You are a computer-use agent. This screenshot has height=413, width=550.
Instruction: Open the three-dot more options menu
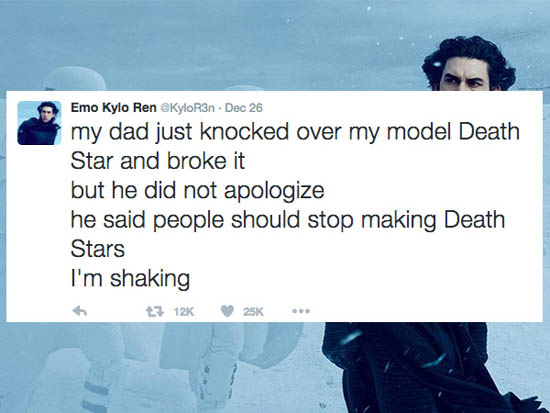point(301,311)
